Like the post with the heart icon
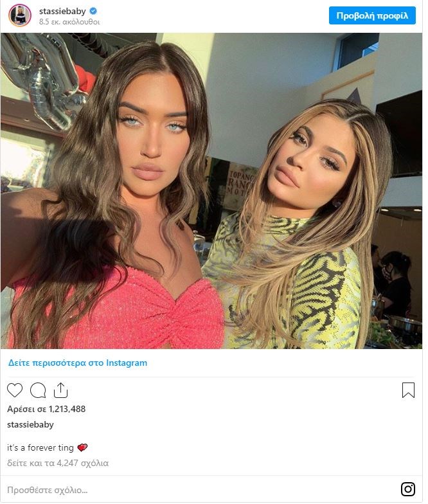This screenshot has height=504, width=428. (x=15, y=391)
